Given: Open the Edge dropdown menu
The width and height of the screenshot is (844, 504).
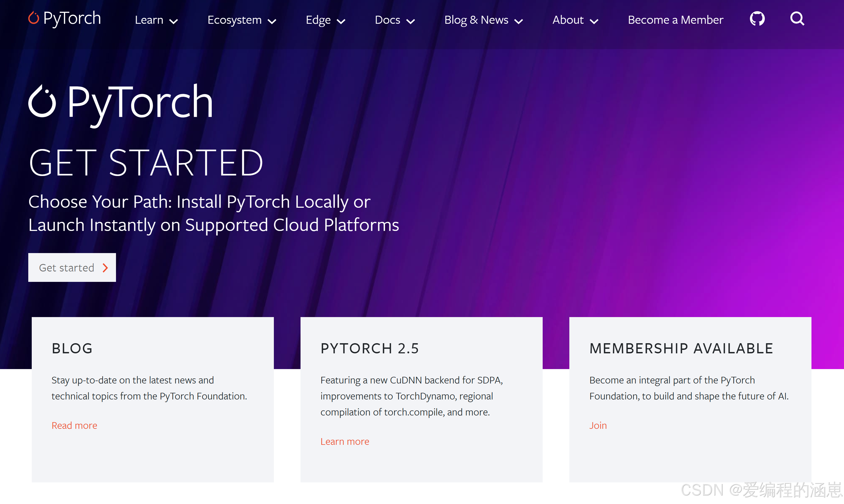Looking at the screenshot, I should point(325,20).
